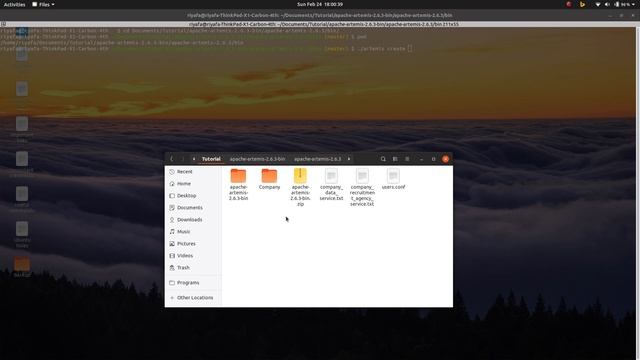Click the orange b tray icon
Screen dimensions: 640x360
coord(582,4)
